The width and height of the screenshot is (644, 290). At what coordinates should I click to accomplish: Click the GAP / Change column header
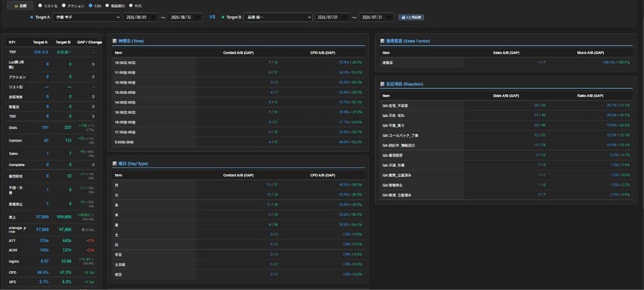90,42
